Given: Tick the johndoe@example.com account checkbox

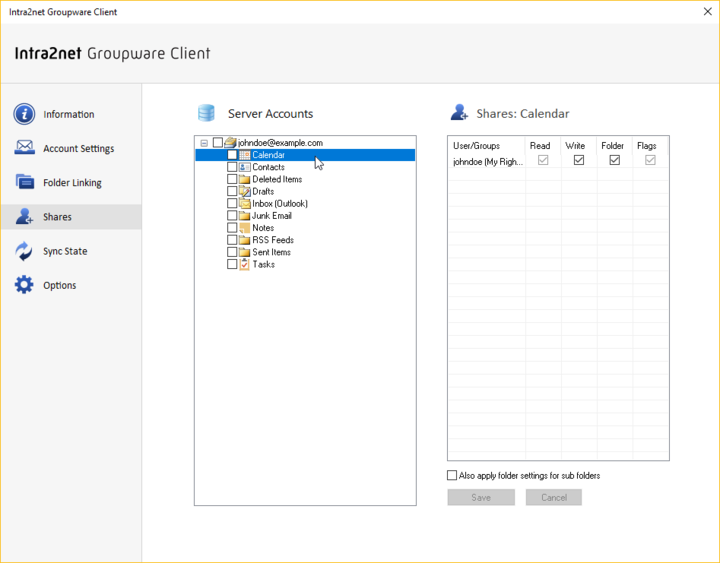Looking at the screenshot, I should [x=218, y=143].
